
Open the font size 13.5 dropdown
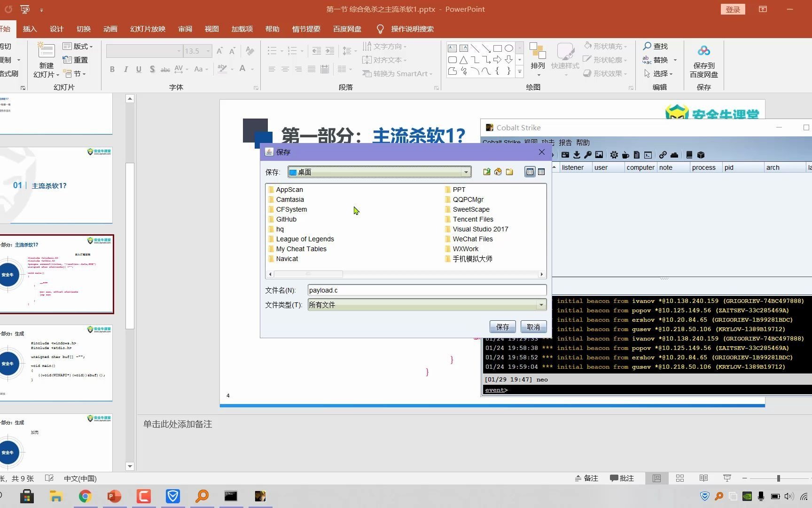coord(208,51)
